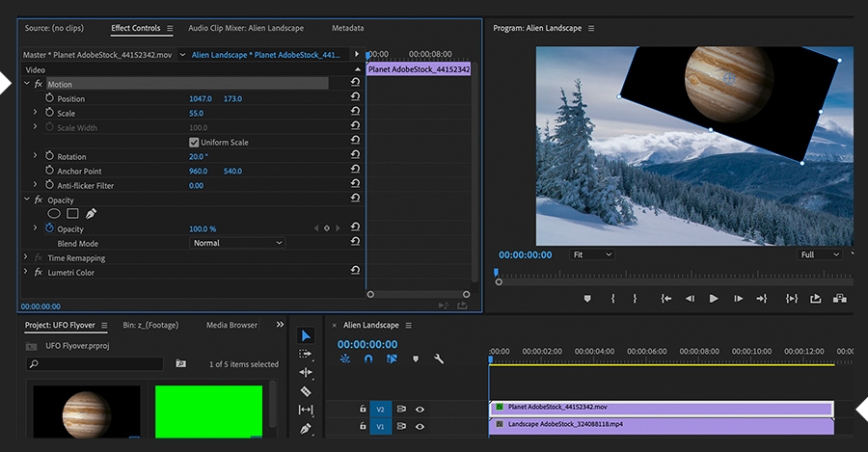Viewport: 868px width, 452px height.
Task: Open the Blend Mode Normal dropdown
Action: click(x=237, y=243)
